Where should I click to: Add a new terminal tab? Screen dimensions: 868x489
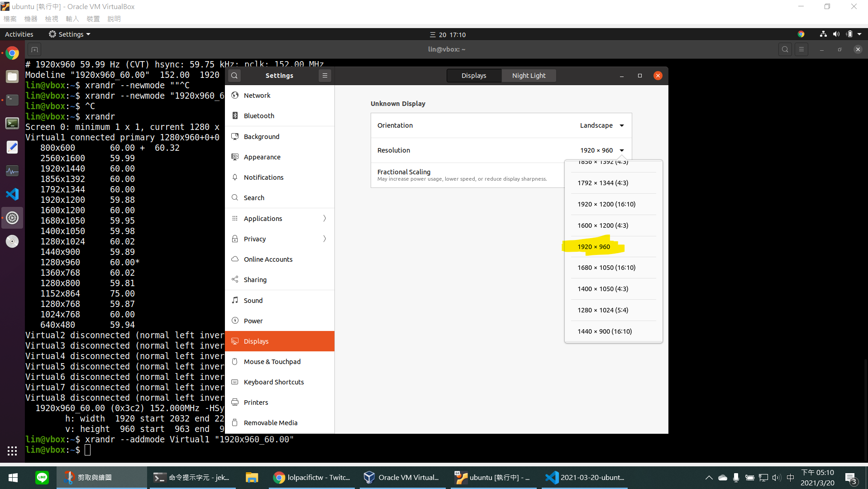[x=34, y=49]
